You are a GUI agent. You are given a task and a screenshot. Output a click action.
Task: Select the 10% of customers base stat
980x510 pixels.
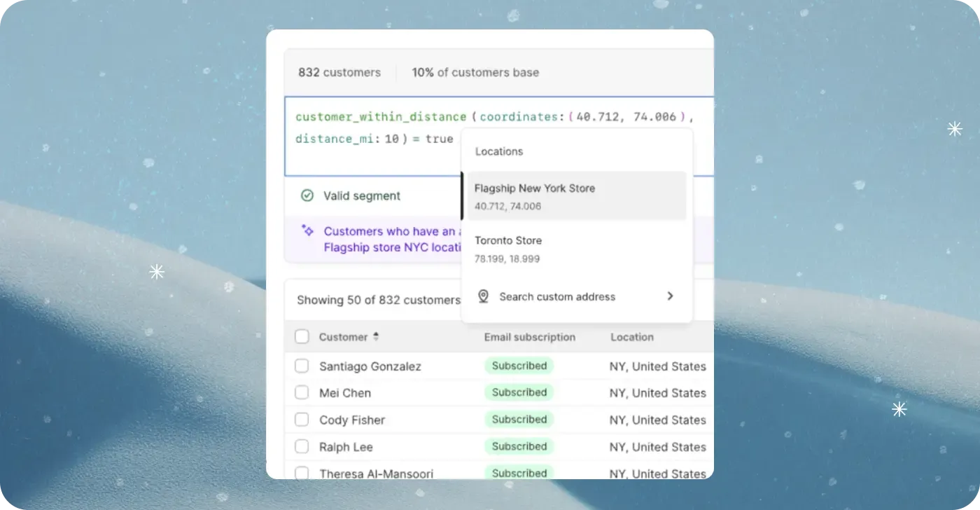(475, 72)
